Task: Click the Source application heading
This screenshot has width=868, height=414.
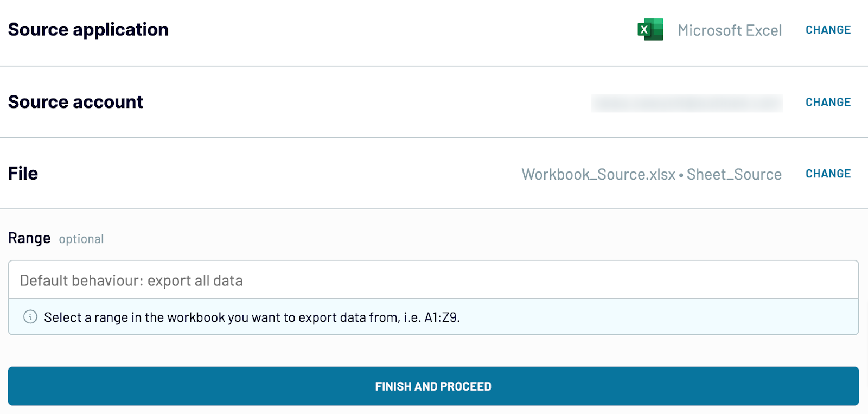Action: (88, 29)
